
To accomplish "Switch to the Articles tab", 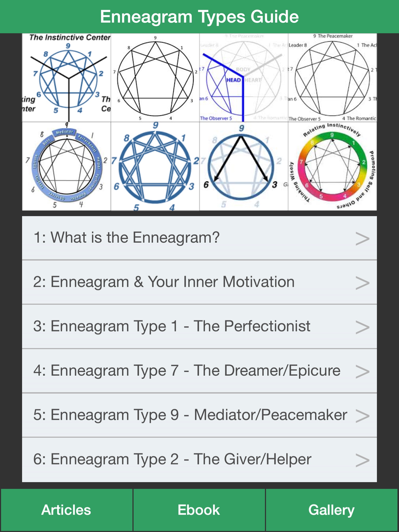I will click(66, 510).
